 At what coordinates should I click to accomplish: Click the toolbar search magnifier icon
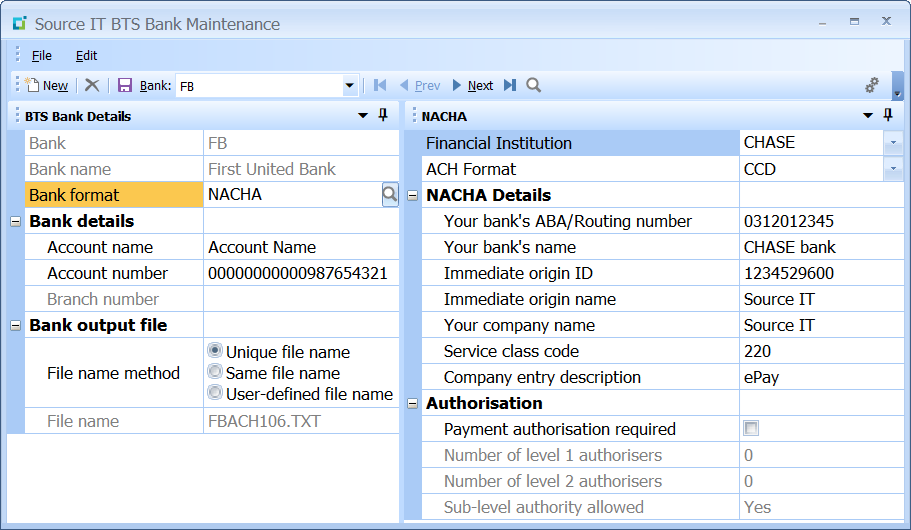pyautogui.click(x=534, y=86)
